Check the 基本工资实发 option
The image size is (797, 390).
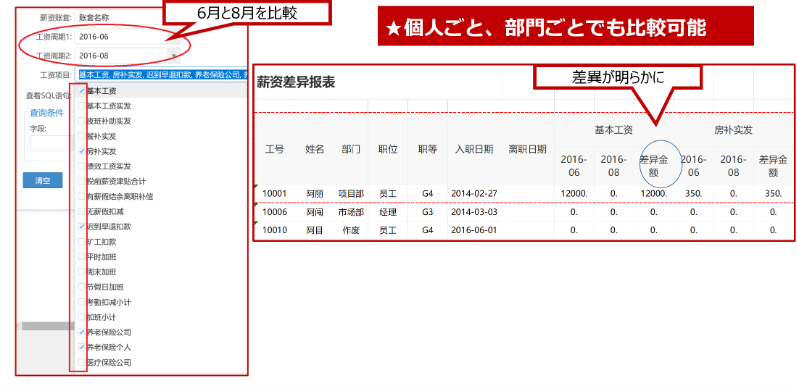click(81, 106)
